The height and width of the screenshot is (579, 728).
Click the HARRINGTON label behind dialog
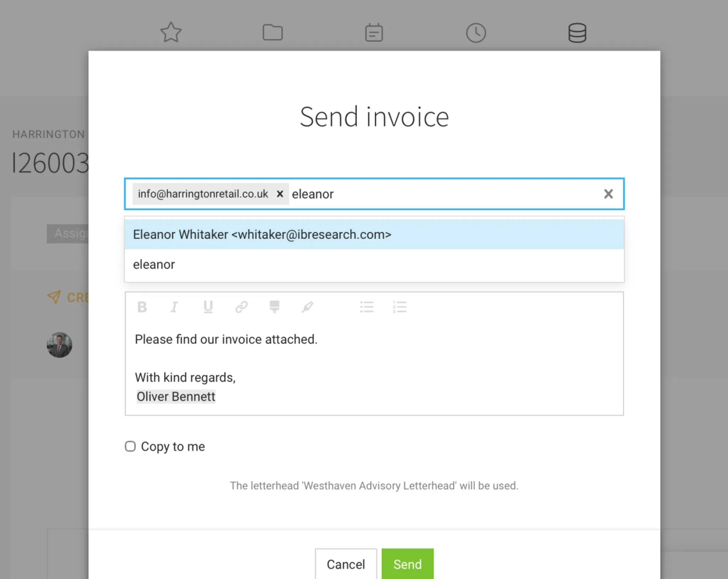(x=49, y=134)
